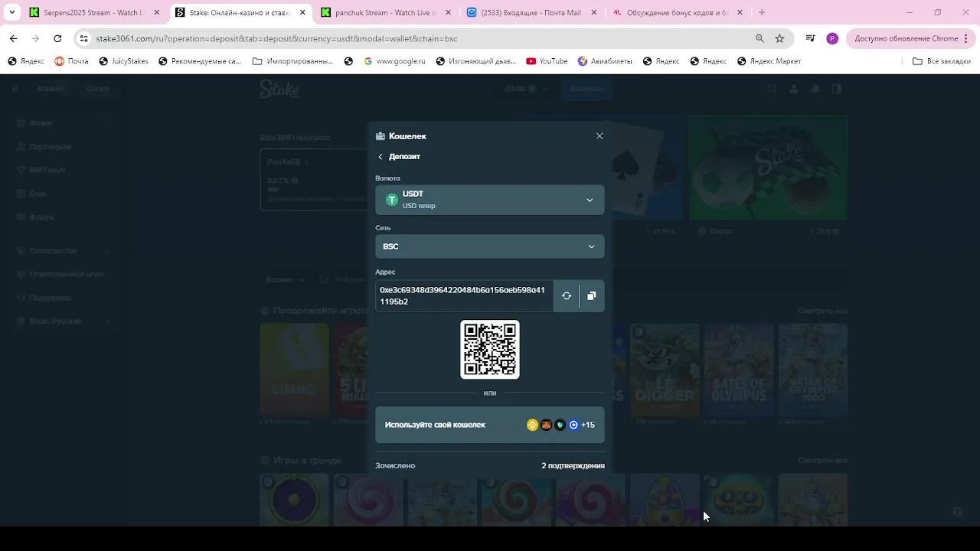Open the Chrome three-dot menu

click(966, 38)
